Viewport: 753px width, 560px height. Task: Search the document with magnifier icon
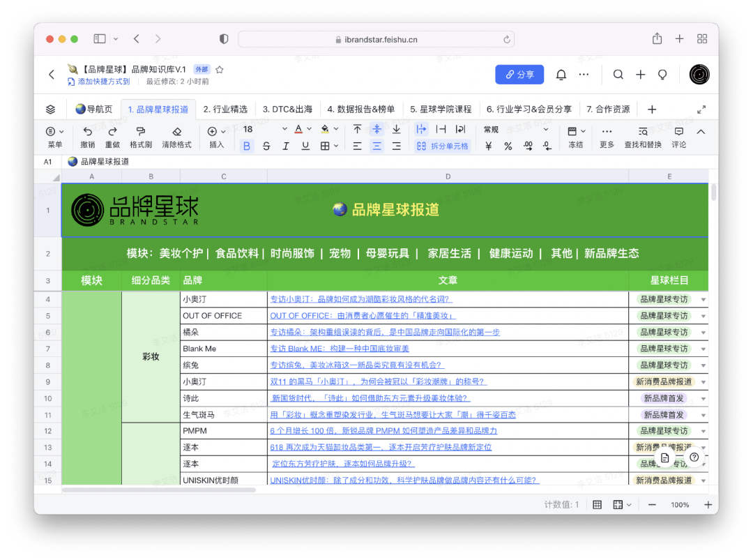[x=618, y=75]
